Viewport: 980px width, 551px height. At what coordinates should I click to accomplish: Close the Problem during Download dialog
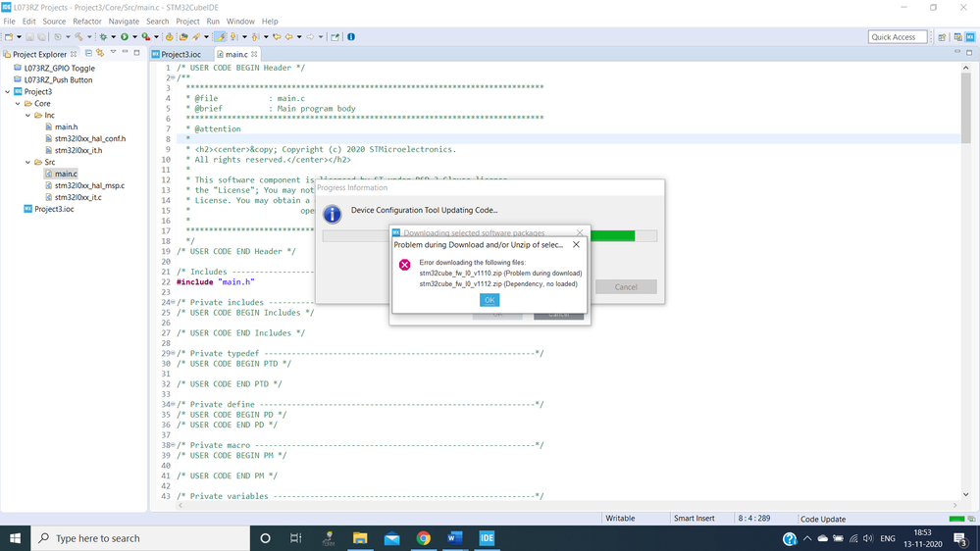(x=576, y=244)
